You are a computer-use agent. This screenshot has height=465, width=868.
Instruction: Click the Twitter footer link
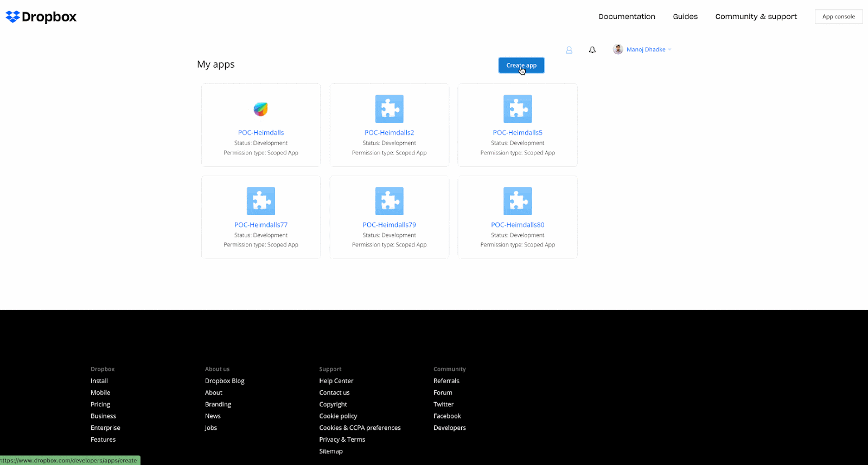pos(444,404)
